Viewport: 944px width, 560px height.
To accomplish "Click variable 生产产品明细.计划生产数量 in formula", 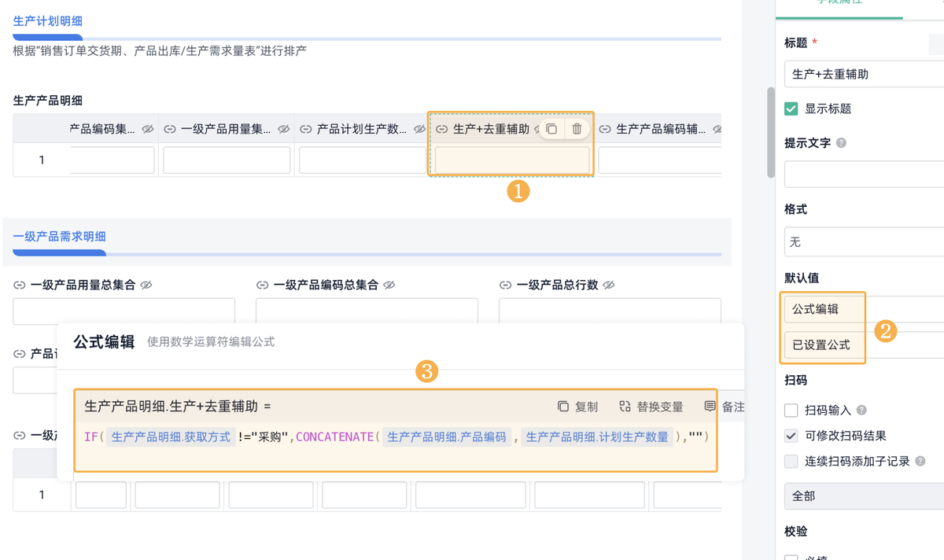I will (x=597, y=437).
